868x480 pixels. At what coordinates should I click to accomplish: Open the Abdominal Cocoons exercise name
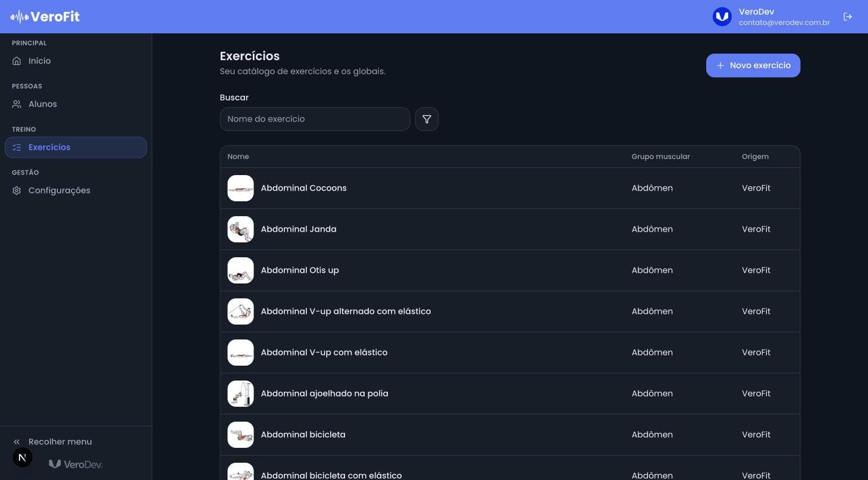(x=303, y=188)
